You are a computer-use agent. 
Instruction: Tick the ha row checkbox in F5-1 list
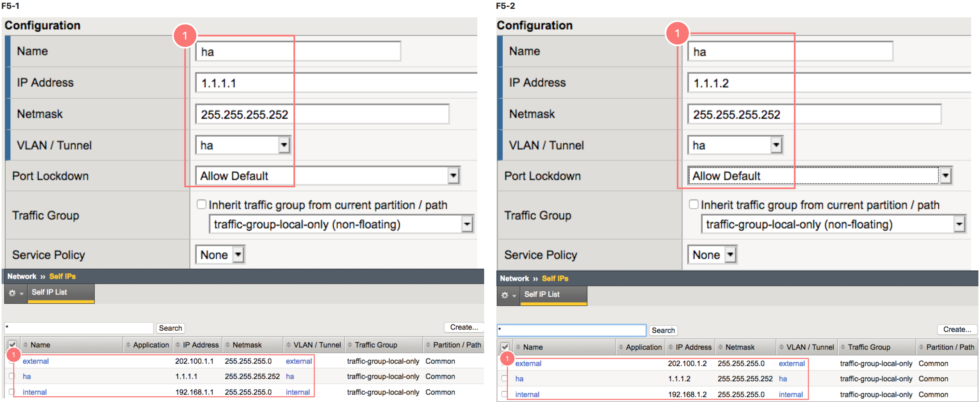[x=12, y=376]
